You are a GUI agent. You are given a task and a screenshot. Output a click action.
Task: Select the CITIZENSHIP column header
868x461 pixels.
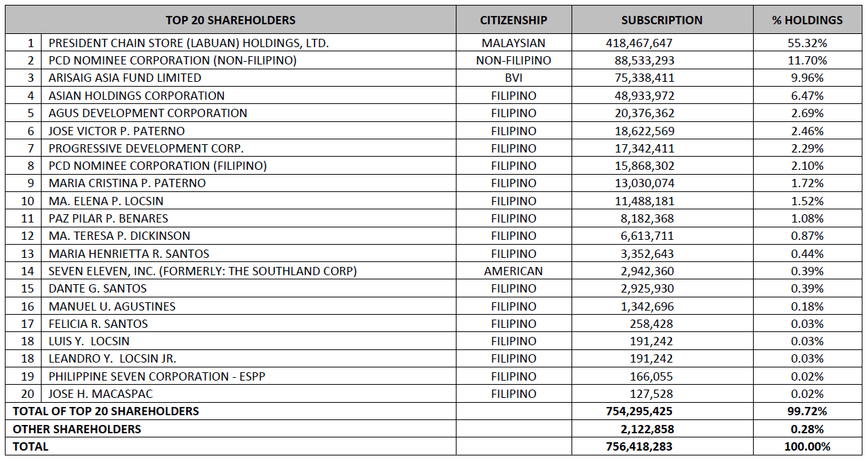[x=513, y=20]
